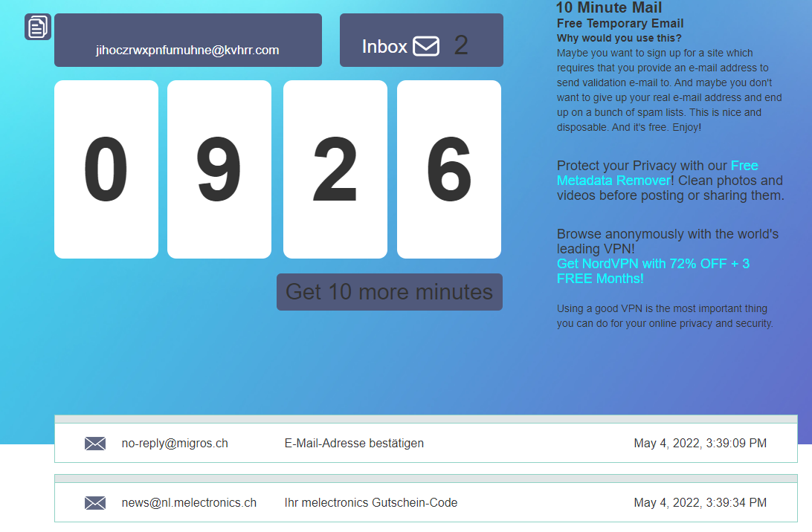Click the timer card showing 2
Image resolution: width=812 pixels, height=532 pixels.
click(x=335, y=169)
